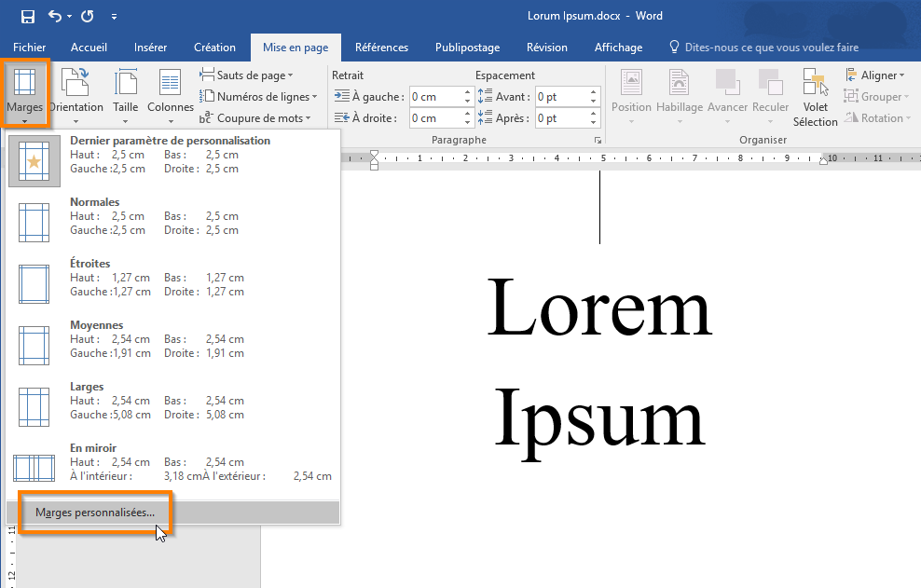The height and width of the screenshot is (588, 921).
Task: Choose the Étroites margin preset
Action: coord(173,284)
